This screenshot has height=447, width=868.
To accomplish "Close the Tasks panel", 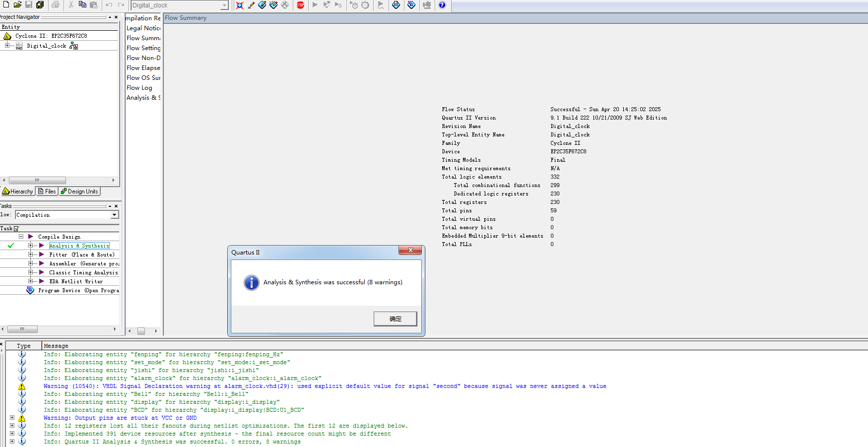I will coord(116,206).
